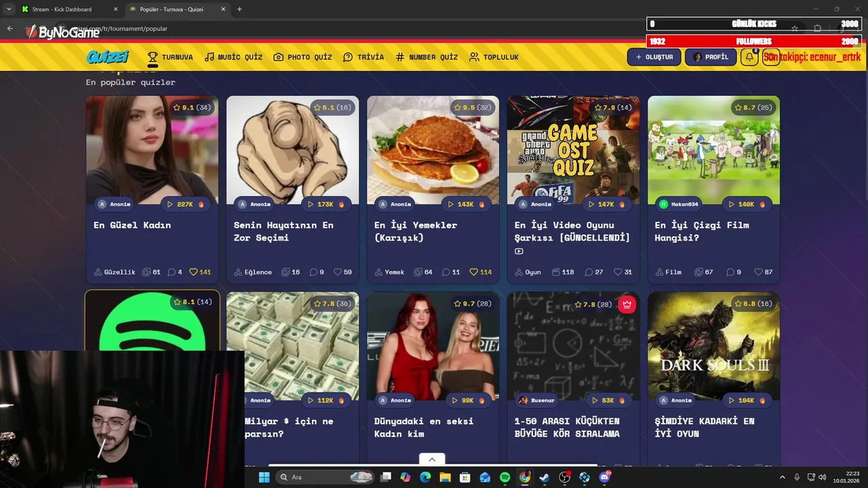This screenshot has height=488, width=868.
Task: Open the Music Quiz section
Action: tap(233, 57)
